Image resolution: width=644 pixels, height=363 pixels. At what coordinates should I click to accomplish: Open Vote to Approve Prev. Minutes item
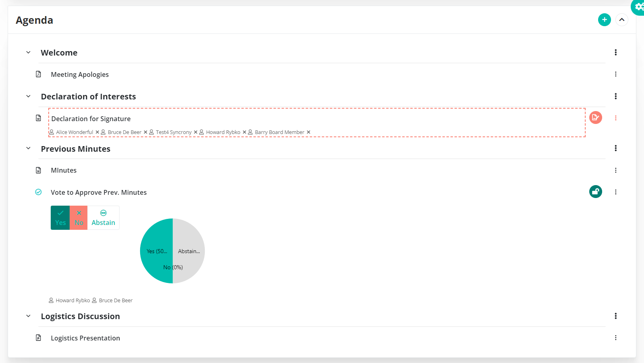(x=99, y=192)
